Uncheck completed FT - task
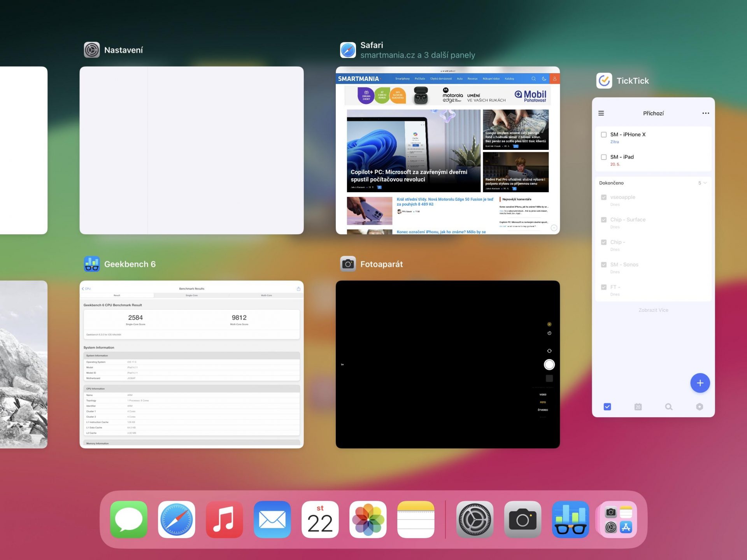 [604, 287]
